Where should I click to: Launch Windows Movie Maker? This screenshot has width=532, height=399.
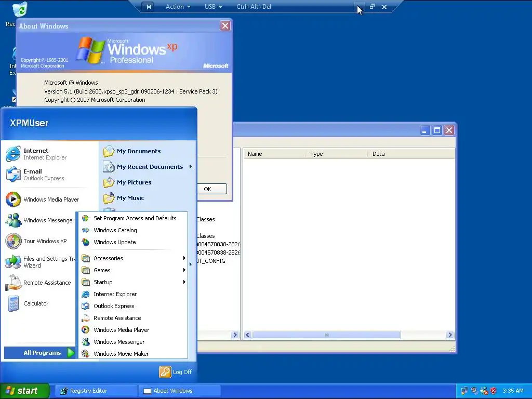133,353
